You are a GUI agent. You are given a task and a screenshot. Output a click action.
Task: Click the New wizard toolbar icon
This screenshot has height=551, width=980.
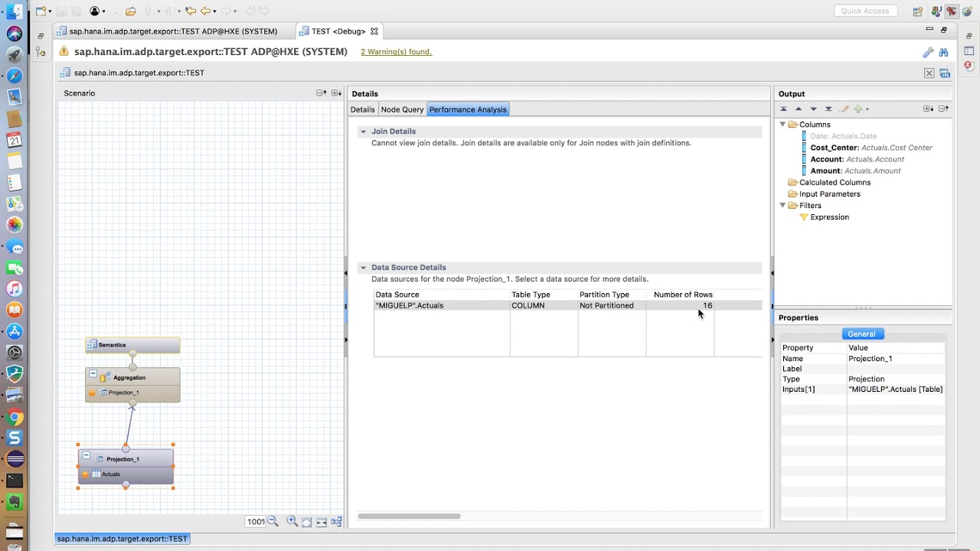(x=41, y=11)
